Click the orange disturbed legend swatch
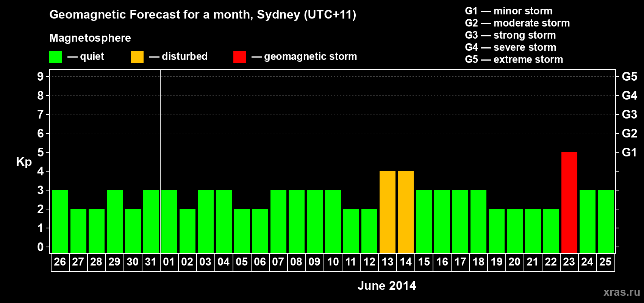This screenshot has width=644, height=303. (138, 57)
